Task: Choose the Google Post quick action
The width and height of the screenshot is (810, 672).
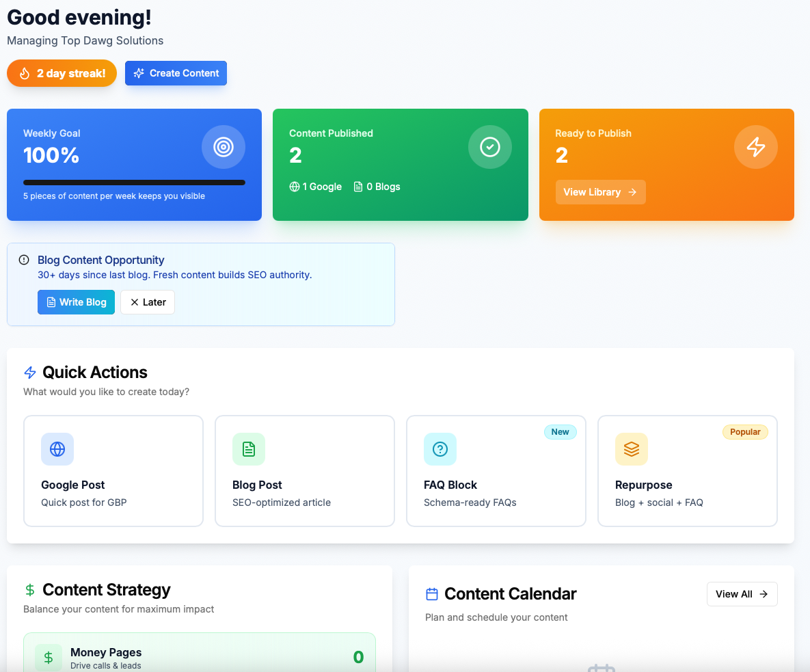Action: pos(113,471)
